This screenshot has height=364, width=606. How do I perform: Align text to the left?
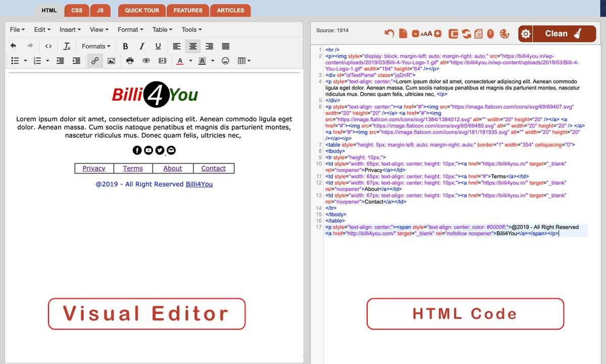177,46
